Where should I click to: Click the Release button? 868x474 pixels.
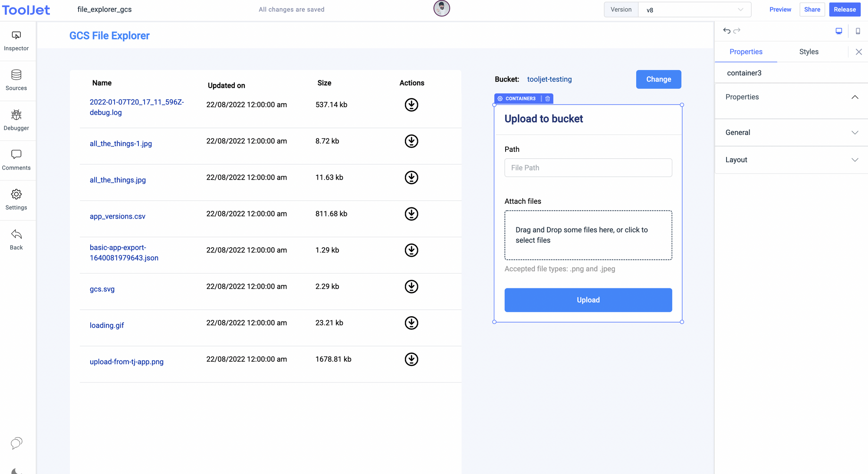[x=845, y=9]
